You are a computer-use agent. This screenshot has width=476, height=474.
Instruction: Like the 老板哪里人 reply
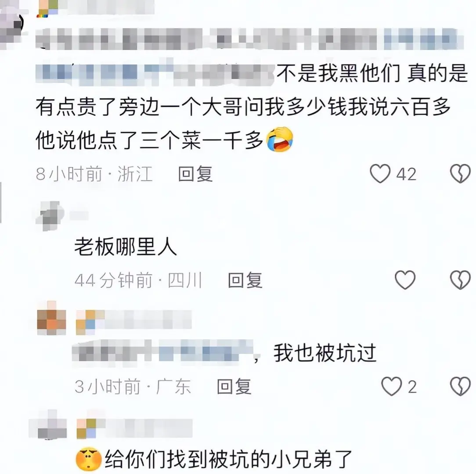click(x=405, y=280)
